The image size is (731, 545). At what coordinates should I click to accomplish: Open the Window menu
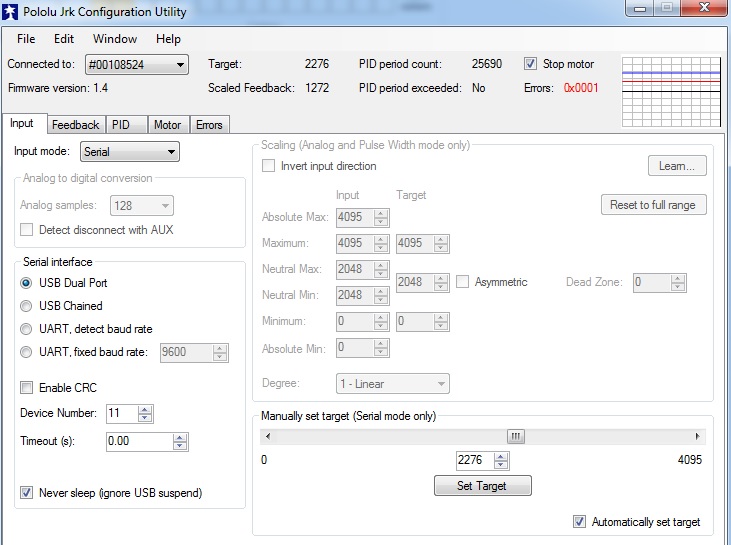click(x=115, y=39)
